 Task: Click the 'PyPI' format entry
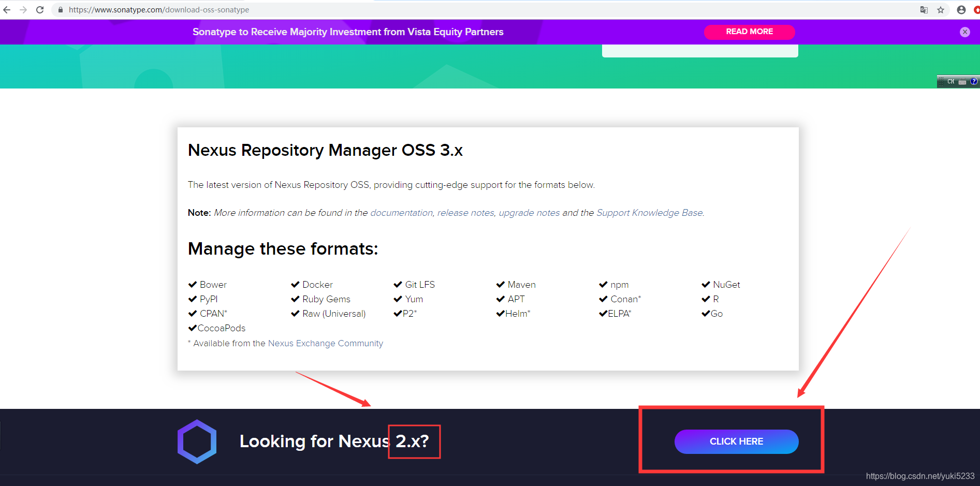click(x=209, y=299)
